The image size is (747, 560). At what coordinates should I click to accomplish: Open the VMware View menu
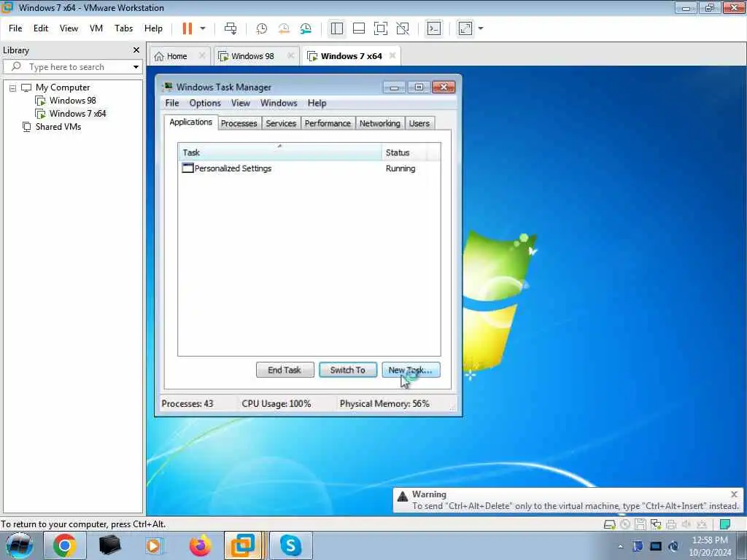click(x=69, y=28)
